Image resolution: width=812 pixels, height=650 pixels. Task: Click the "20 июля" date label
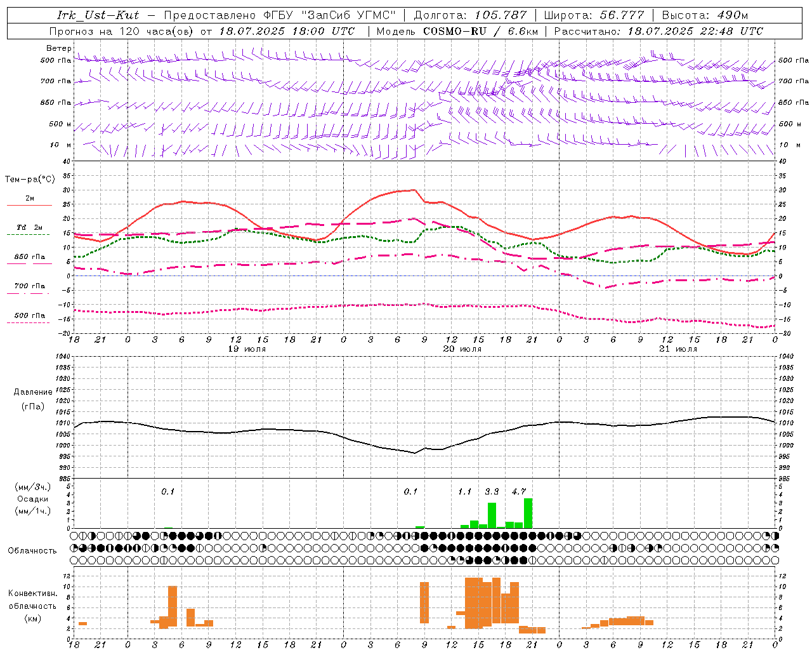coord(462,349)
